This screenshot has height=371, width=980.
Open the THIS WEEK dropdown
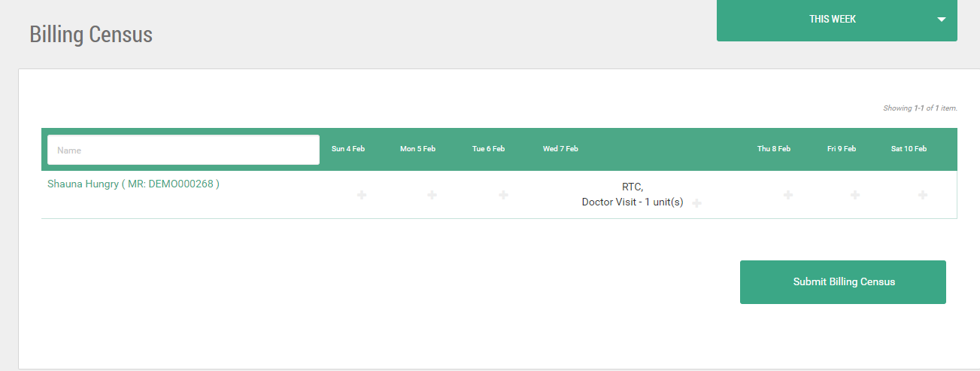tap(837, 20)
